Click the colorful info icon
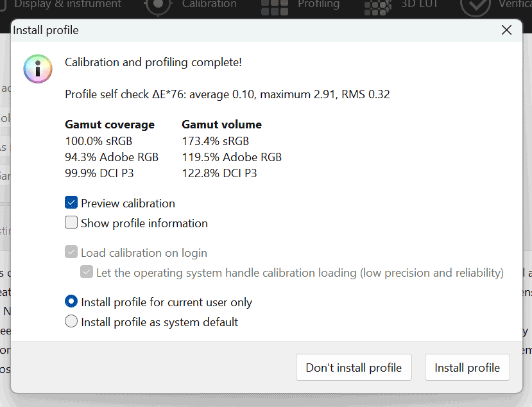This screenshot has width=532, height=407. coord(38,69)
